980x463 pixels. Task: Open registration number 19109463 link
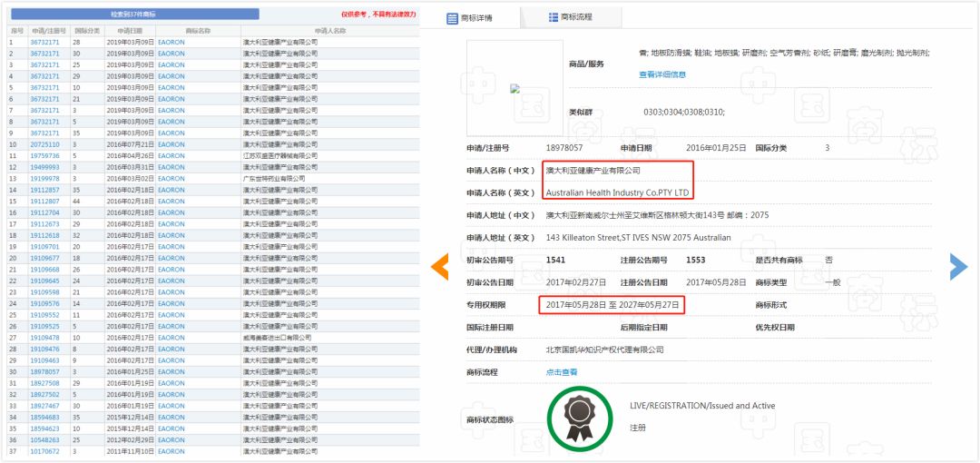click(44, 360)
